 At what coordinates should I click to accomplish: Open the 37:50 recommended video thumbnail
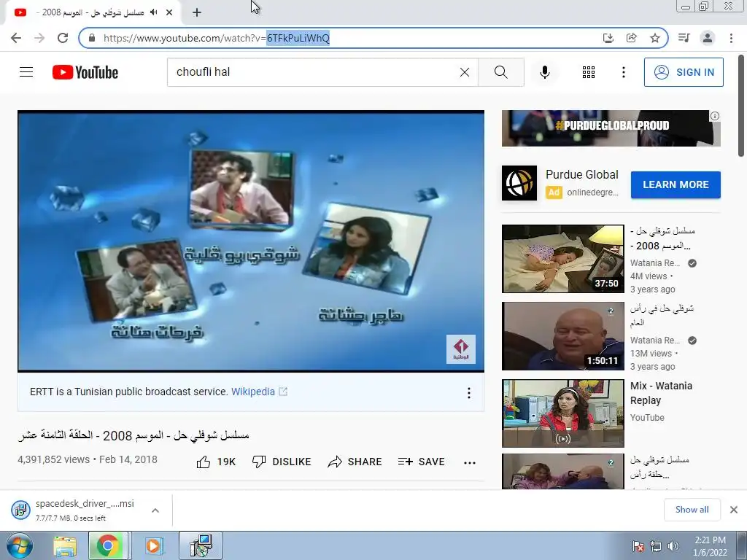click(562, 259)
